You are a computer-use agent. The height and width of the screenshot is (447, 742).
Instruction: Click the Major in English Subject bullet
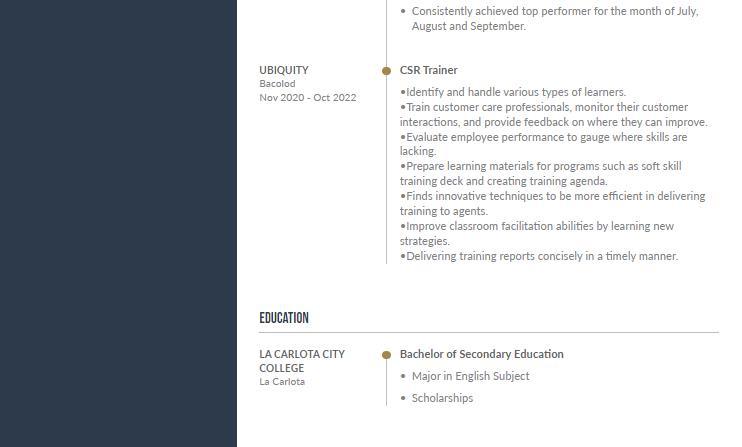[x=470, y=376]
